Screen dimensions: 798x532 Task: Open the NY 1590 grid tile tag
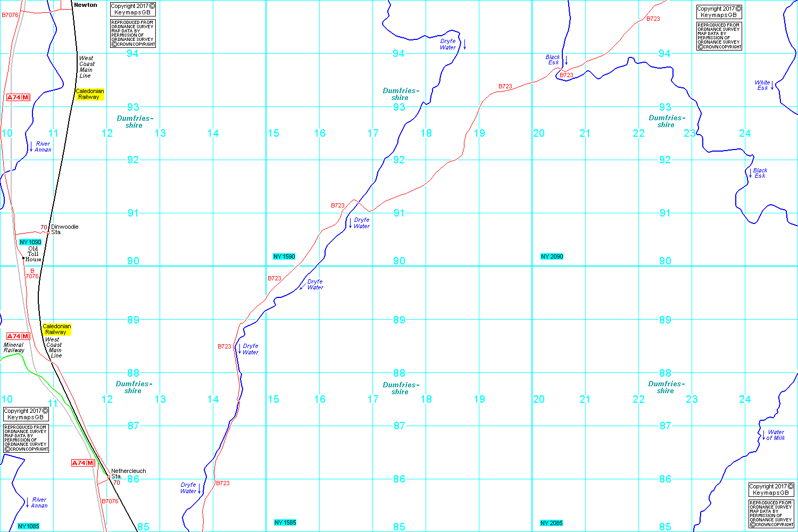284,256
